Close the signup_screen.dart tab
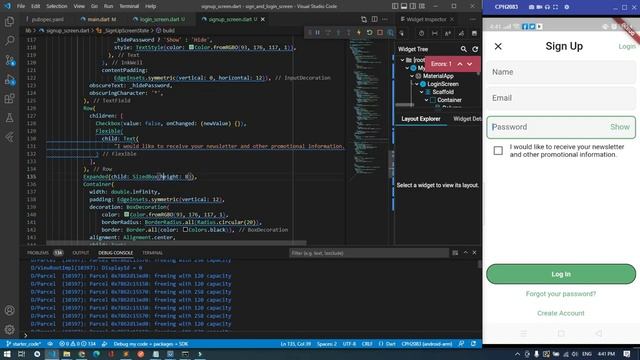Viewport: 640px width, 360px height. [263, 19]
